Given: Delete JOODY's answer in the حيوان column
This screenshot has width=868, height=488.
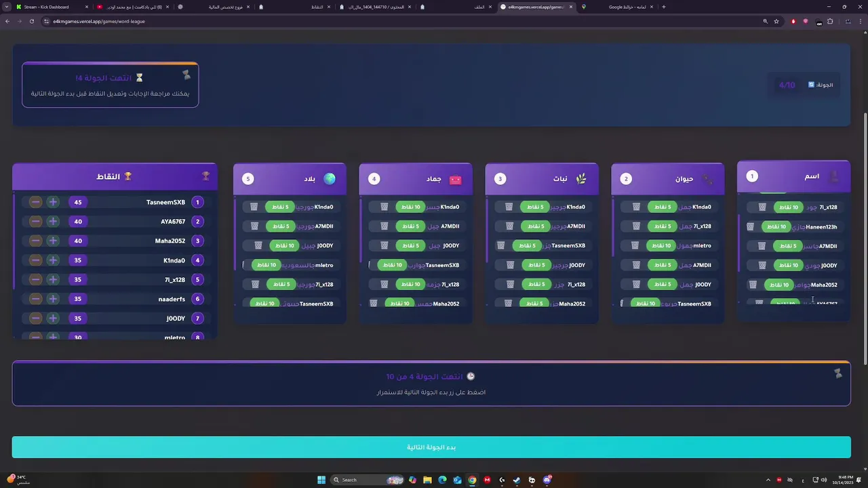Looking at the screenshot, I should pos(636,285).
